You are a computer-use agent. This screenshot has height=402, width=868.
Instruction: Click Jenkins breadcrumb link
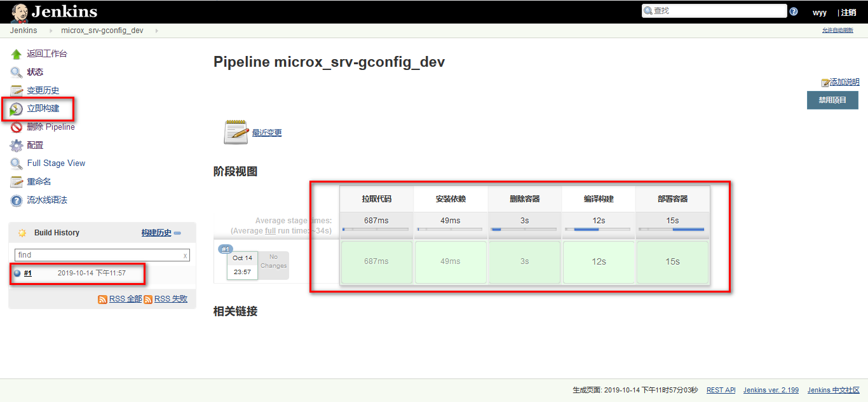[24, 31]
